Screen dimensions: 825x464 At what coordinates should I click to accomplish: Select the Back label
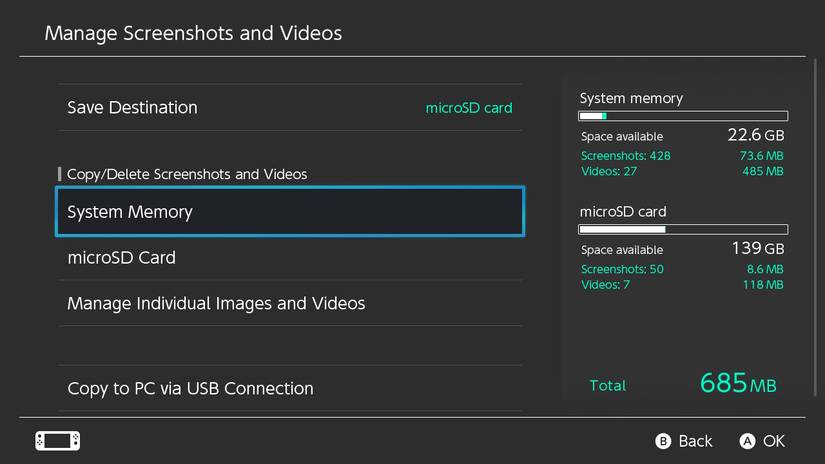(x=695, y=441)
